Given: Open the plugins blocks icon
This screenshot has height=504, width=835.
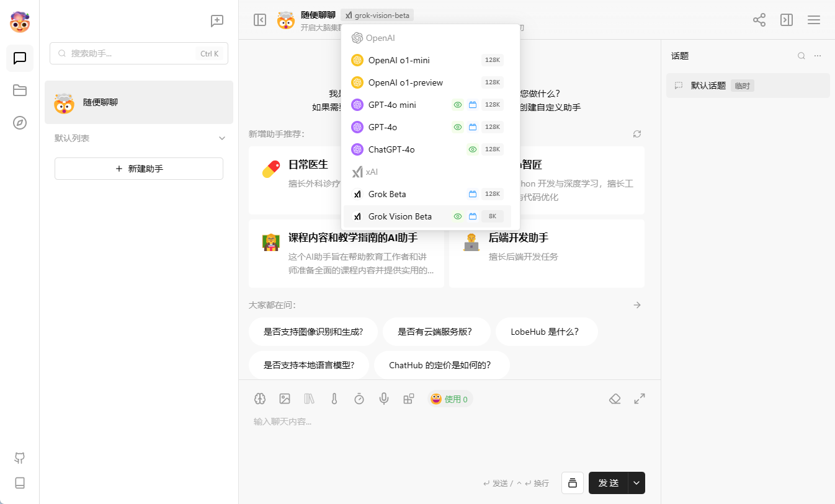Looking at the screenshot, I should (x=409, y=399).
